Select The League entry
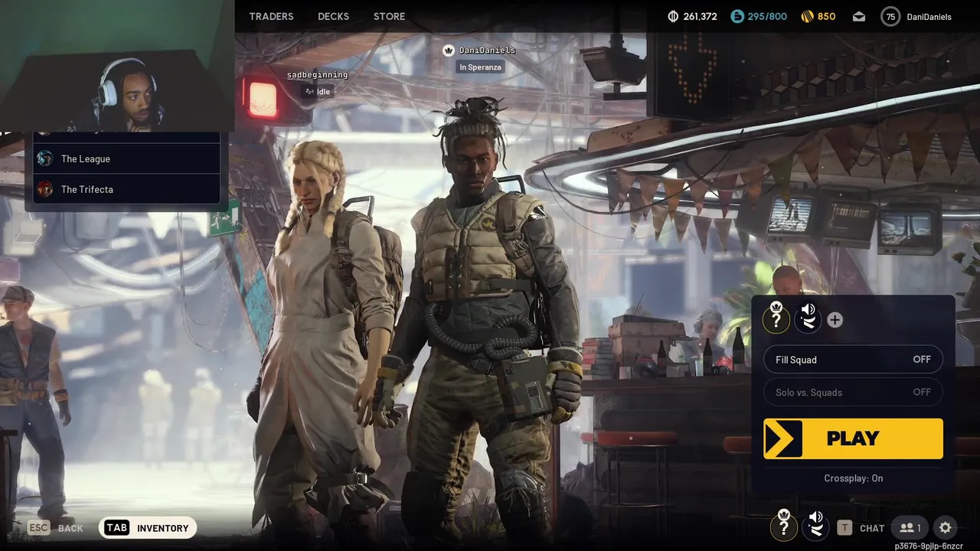The image size is (980, 551). click(x=126, y=158)
